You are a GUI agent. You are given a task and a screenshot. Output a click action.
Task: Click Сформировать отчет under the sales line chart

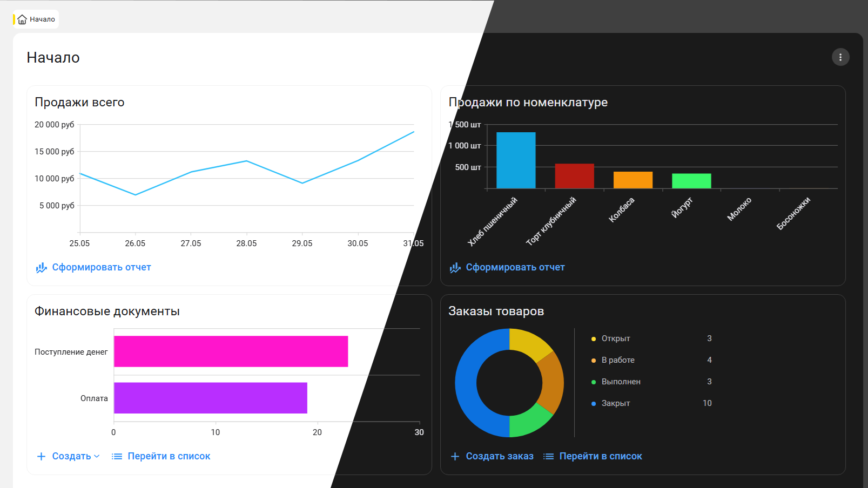click(x=101, y=268)
